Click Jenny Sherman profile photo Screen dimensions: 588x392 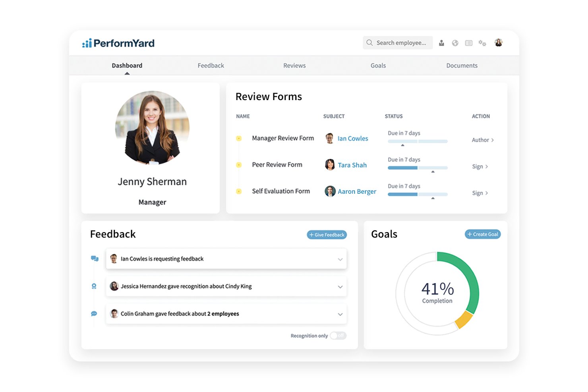(x=152, y=127)
